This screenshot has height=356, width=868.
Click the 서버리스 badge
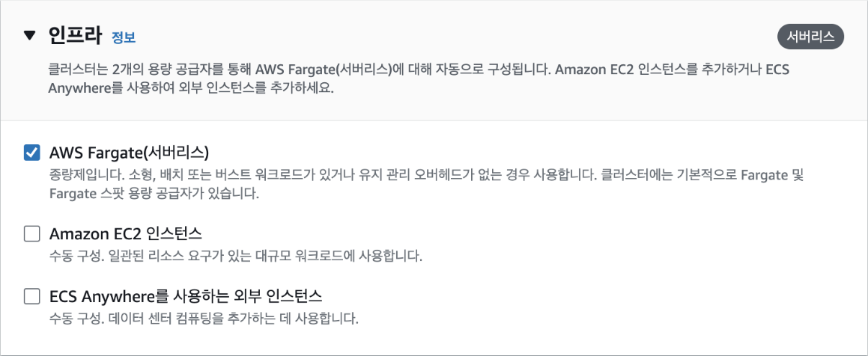pos(810,37)
